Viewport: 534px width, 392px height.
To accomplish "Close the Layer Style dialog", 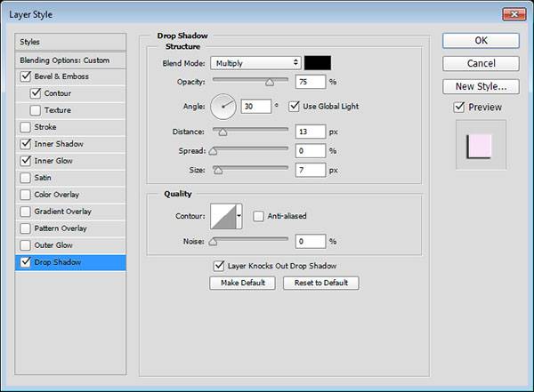I will [514, 12].
